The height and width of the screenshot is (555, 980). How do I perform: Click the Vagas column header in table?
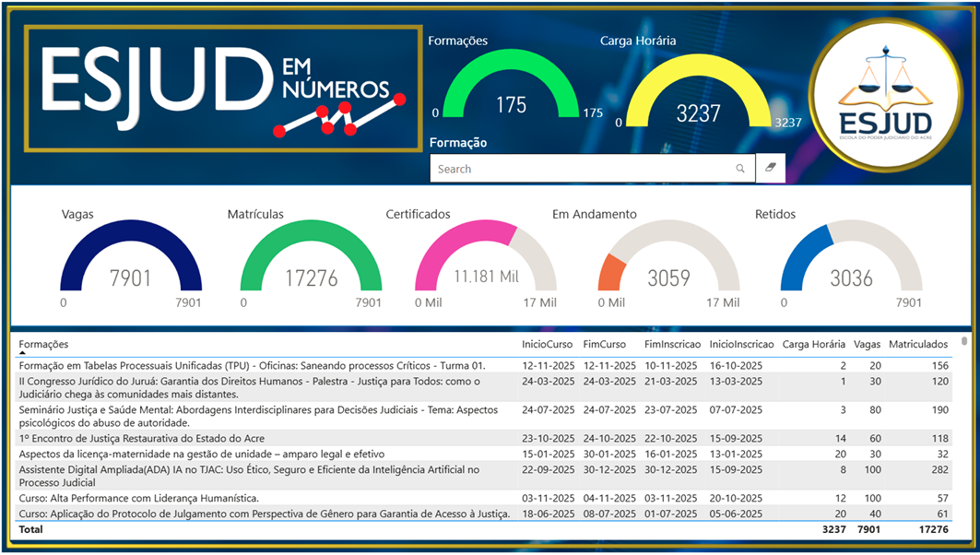(x=867, y=345)
